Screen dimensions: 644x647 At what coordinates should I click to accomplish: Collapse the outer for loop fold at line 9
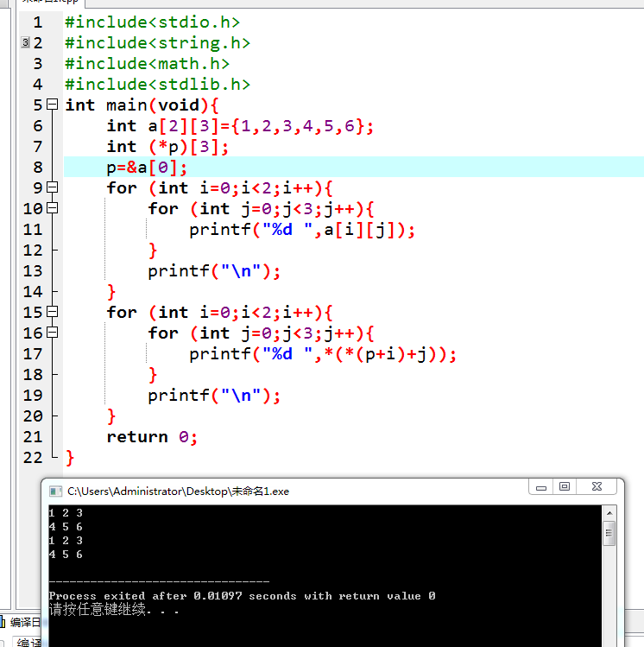[x=52, y=187]
